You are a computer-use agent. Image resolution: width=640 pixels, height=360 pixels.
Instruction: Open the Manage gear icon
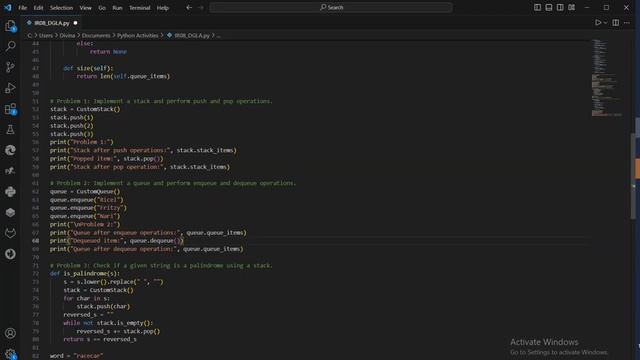tap(10, 353)
